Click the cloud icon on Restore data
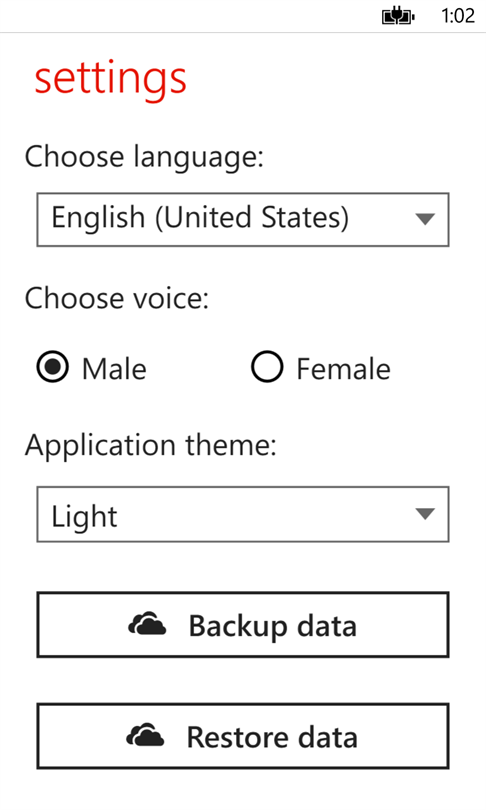 click(x=146, y=735)
